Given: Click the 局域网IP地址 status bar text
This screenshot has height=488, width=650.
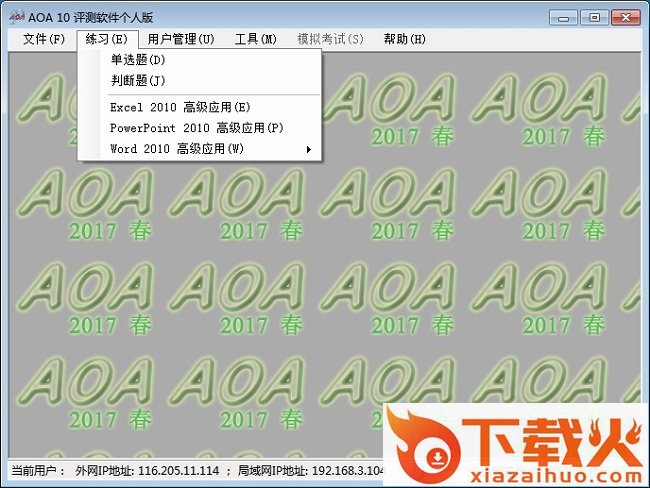Looking at the screenshot, I should (311, 471).
